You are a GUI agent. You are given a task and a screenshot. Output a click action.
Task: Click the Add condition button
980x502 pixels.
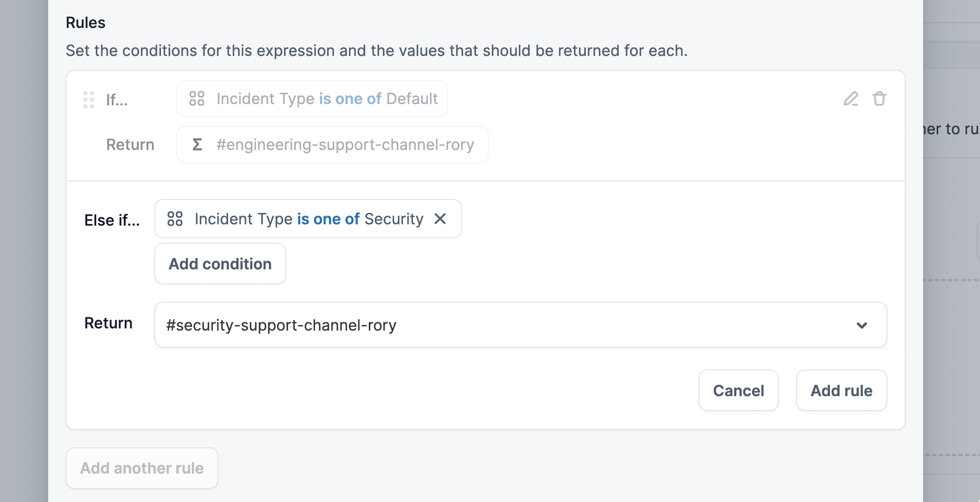[x=220, y=264]
